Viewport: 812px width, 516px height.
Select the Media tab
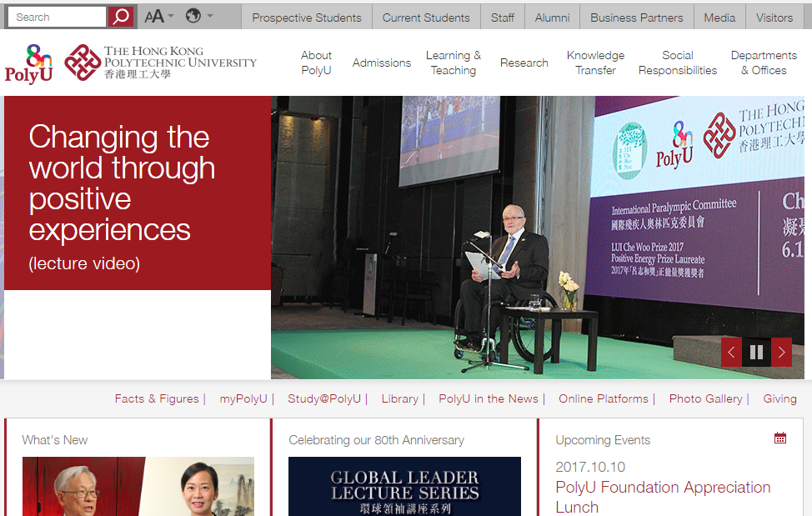pyautogui.click(x=719, y=17)
